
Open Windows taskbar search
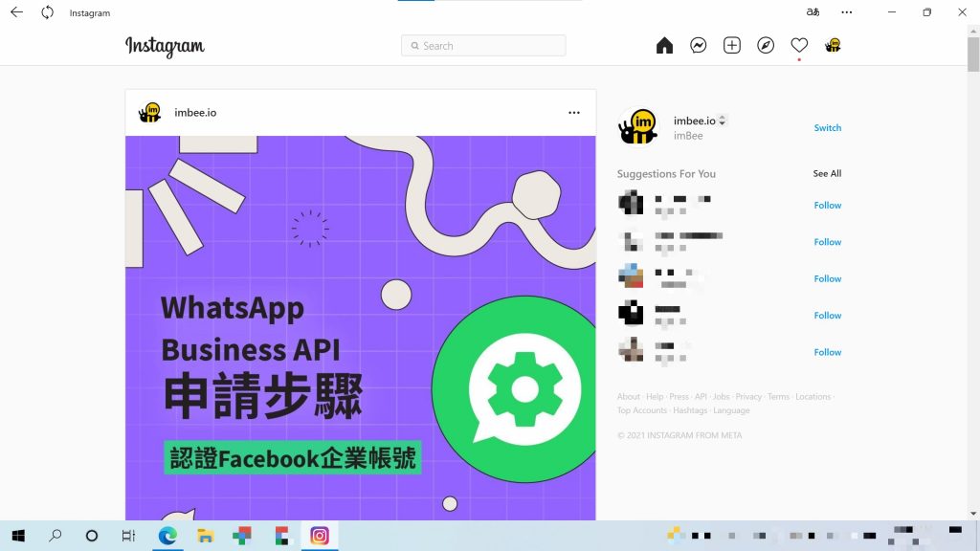click(55, 536)
